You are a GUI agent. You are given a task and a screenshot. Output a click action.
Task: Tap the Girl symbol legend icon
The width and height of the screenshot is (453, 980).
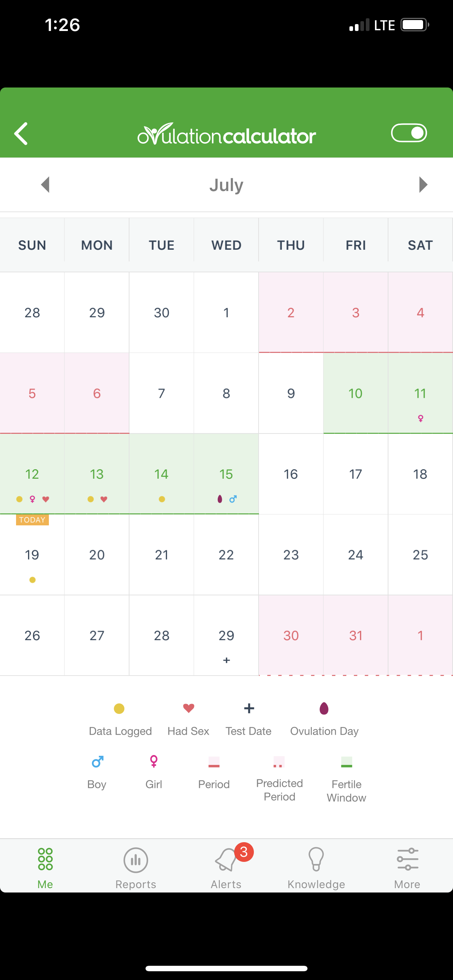(x=154, y=761)
